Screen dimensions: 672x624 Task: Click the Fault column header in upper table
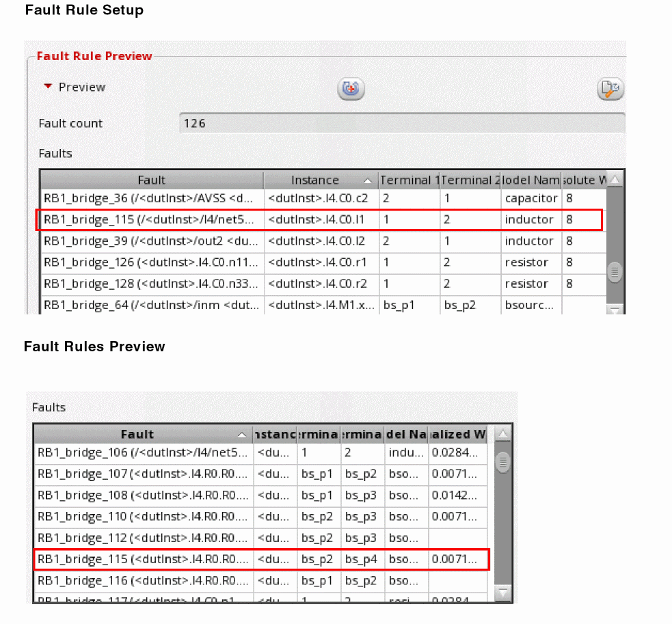[x=152, y=180]
